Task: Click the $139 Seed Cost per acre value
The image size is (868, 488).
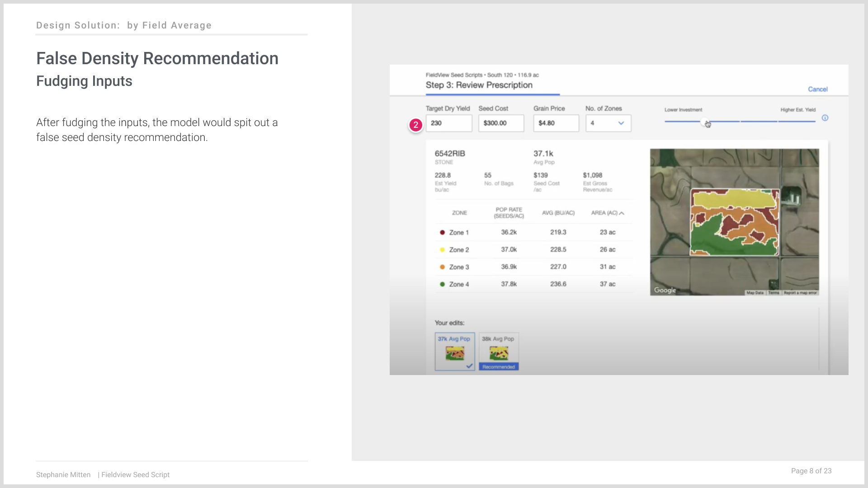Action: pos(541,175)
